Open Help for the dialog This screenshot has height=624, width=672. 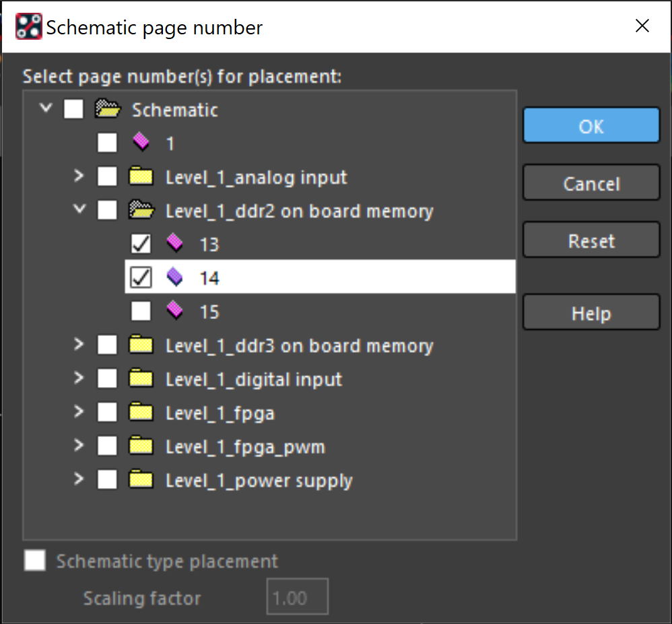[x=591, y=312]
